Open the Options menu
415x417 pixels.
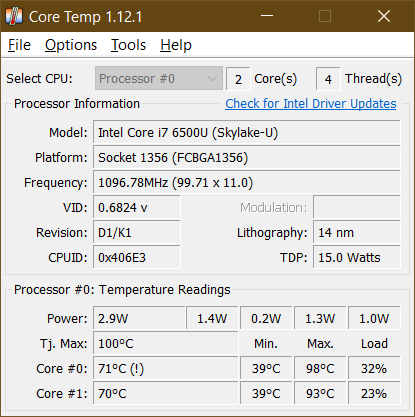pyautogui.click(x=71, y=45)
